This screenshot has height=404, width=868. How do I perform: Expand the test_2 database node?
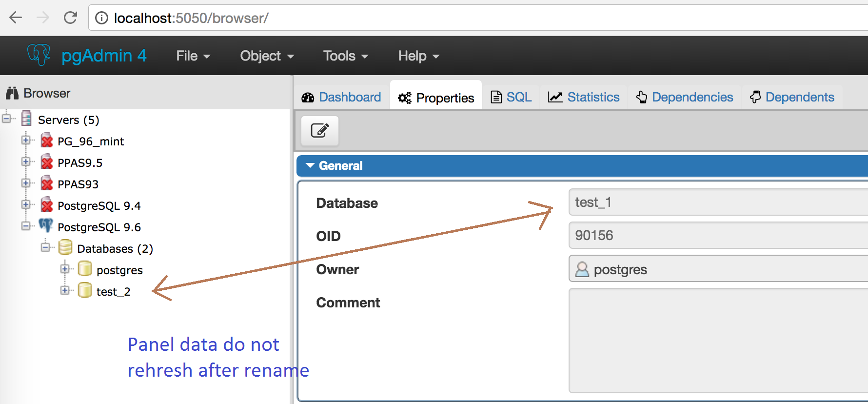tap(64, 291)
